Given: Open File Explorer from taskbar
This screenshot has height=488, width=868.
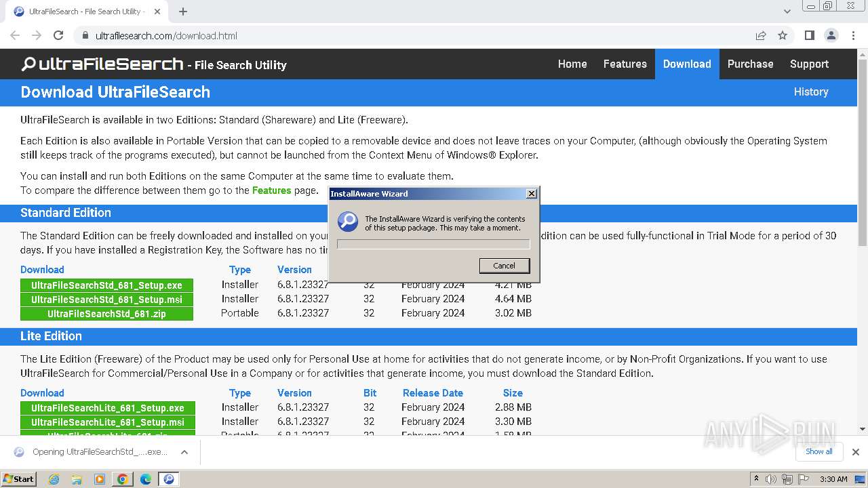Looking at the screenshot, I should click(77, 479).
